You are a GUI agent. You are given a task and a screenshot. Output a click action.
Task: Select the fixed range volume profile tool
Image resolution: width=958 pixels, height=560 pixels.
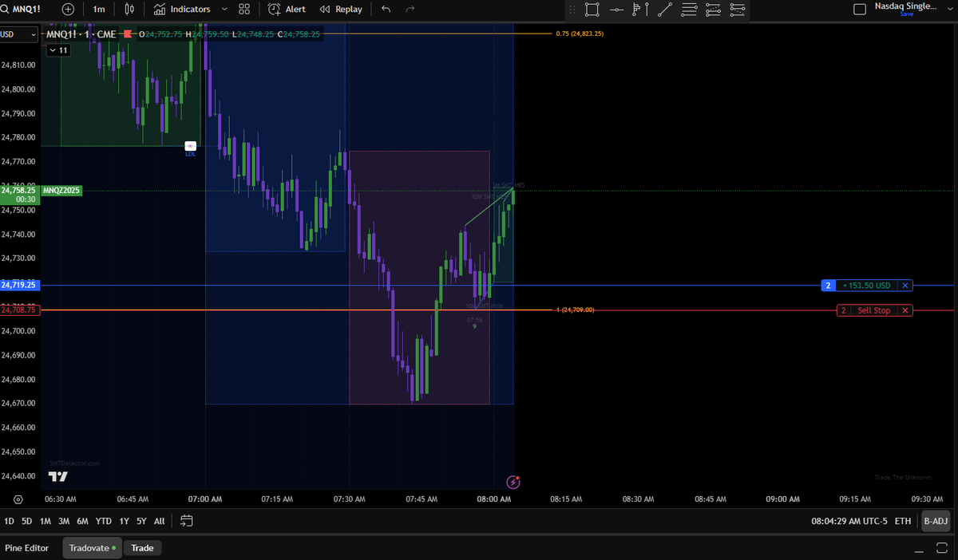(714, 10)
